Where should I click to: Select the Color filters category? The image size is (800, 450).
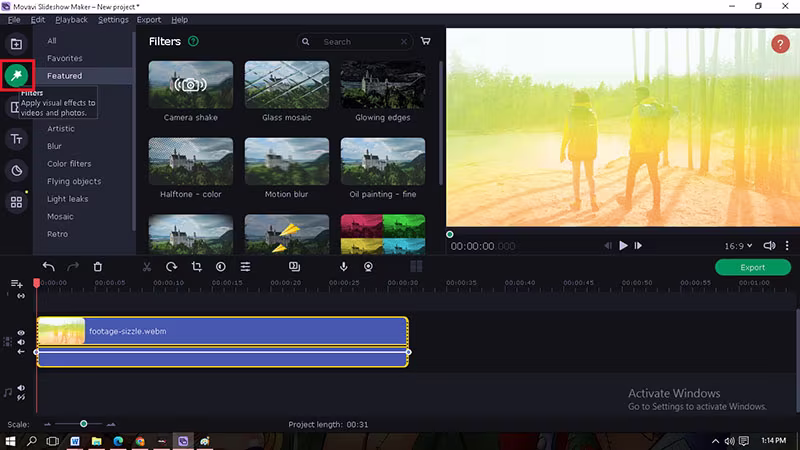click(x=69, y=164)
